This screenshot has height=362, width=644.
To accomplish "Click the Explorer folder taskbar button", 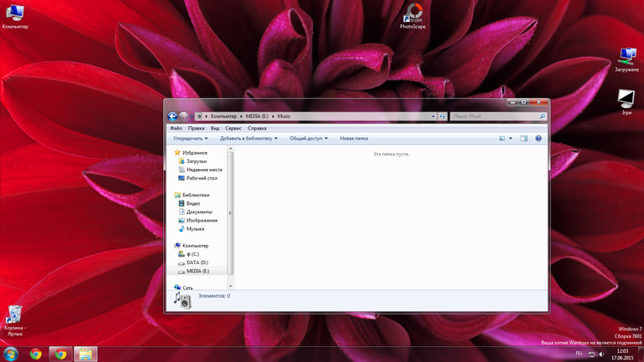I will (85, 354).
